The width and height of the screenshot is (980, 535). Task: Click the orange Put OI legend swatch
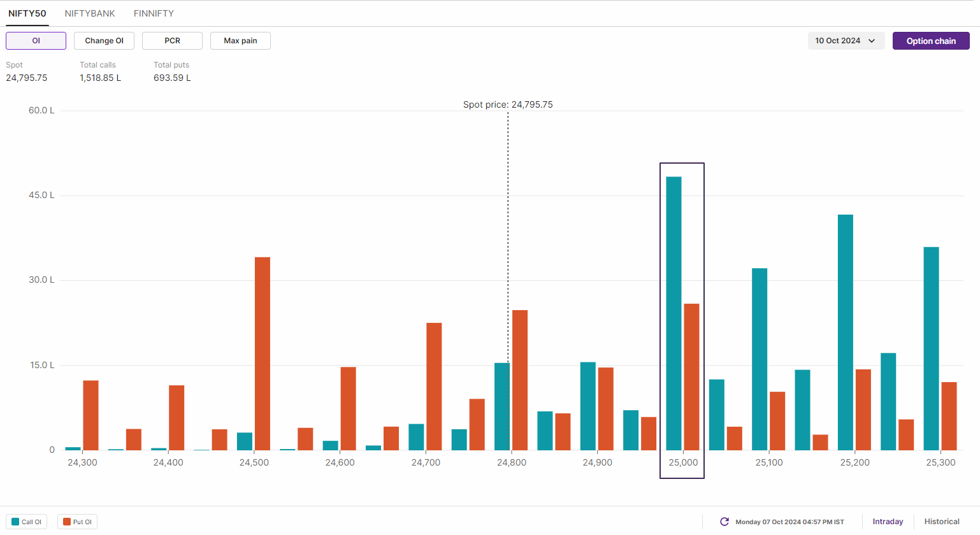click(66, 522)
